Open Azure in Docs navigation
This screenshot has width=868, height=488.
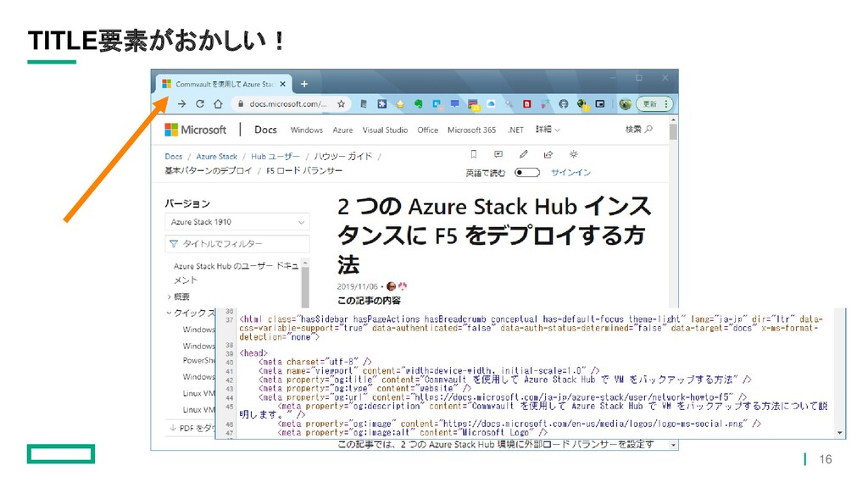point(342,130)
